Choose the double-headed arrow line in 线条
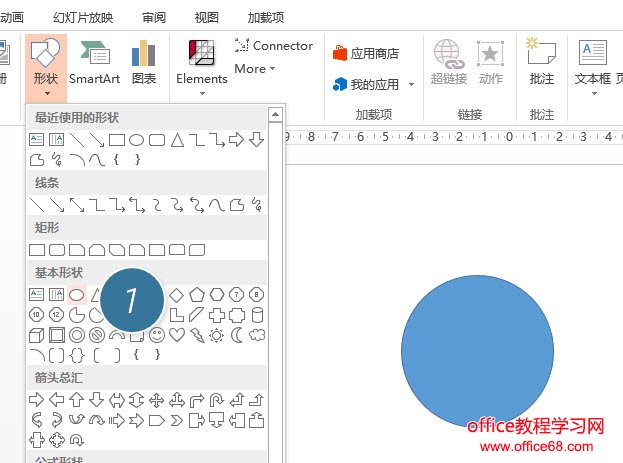Image resolution: width=623 pixels, height=463 pixels. click(x=77, y=205)
